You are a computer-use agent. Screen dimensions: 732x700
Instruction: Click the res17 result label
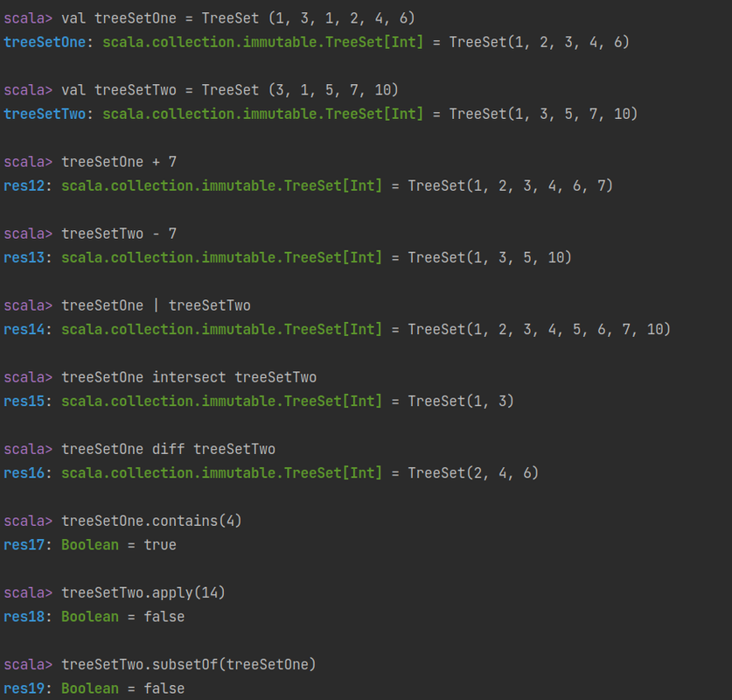(24, 545)
